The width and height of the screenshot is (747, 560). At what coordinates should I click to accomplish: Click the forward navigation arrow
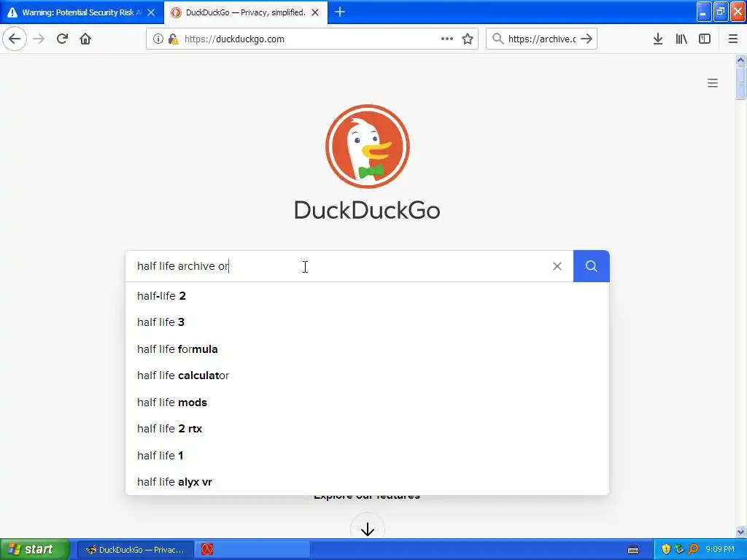pyautogui.click(x=39, y=39)
